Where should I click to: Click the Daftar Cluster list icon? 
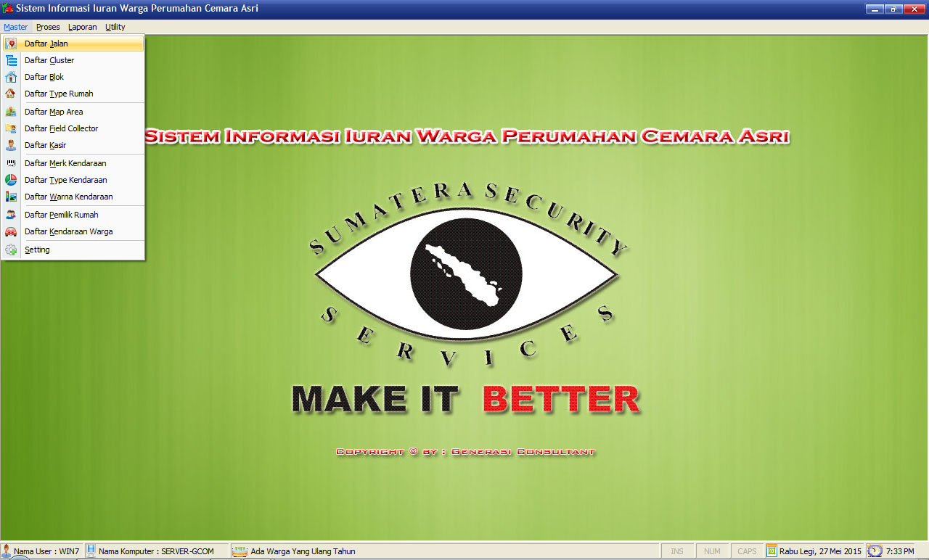(11, 60)
